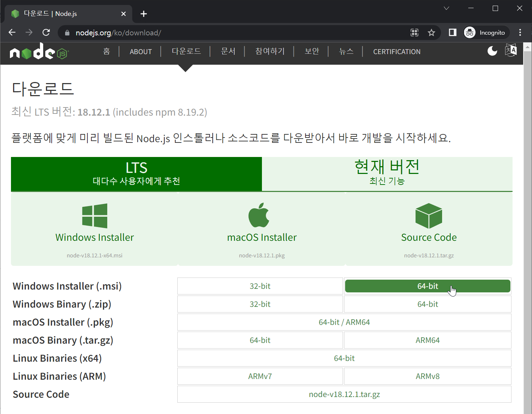Open the 뉴스 navigation item
This screenshot has width=532, height=414.
346,52
